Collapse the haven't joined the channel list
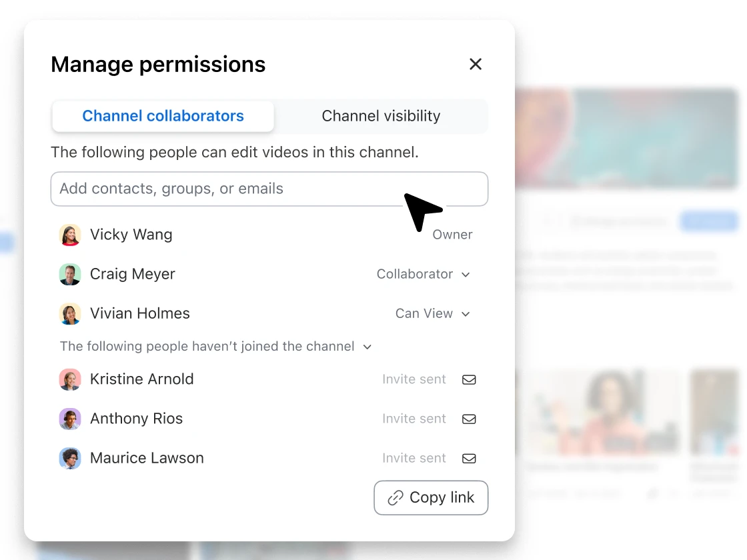 click(x=367, y=347)
